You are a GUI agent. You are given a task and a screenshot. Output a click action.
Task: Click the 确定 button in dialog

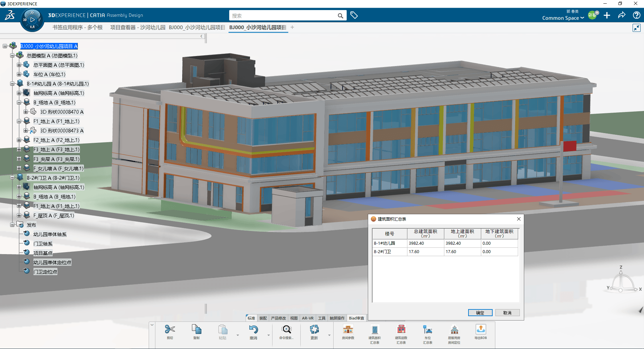tap(480, 313)
